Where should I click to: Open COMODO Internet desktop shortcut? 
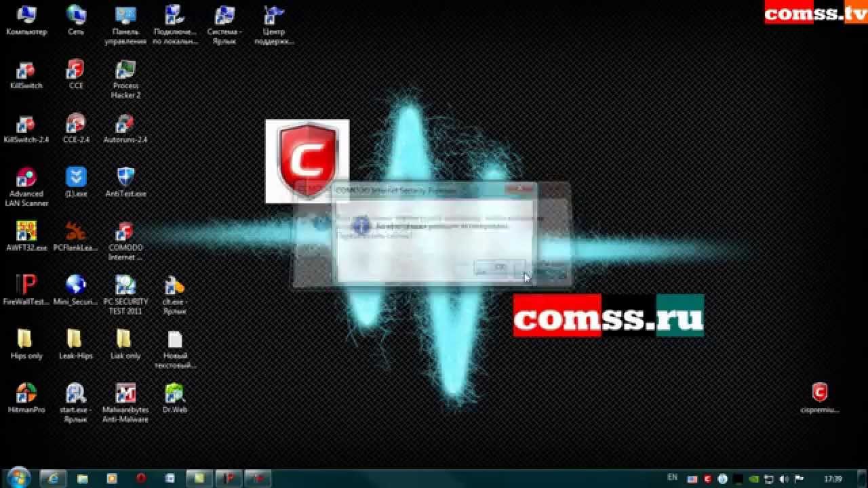[x=125, y=241]
